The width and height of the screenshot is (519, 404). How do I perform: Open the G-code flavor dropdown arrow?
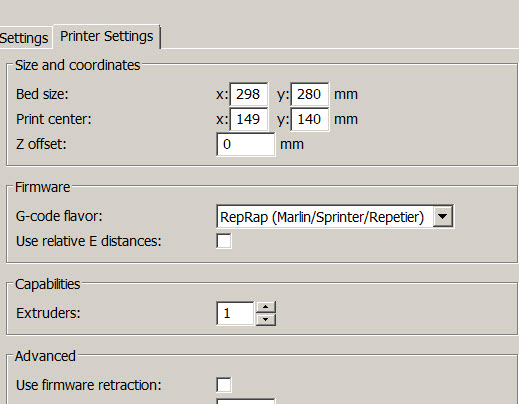tap(443, 217)
